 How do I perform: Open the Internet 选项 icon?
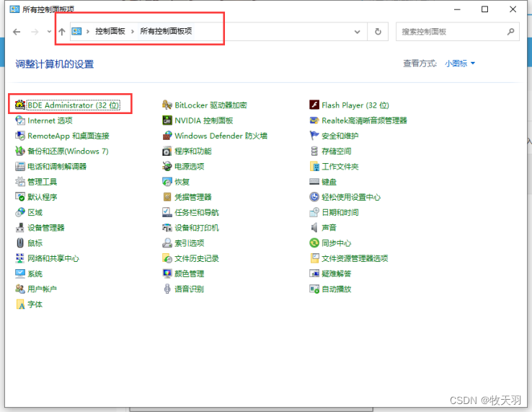(x=20, y=120)
